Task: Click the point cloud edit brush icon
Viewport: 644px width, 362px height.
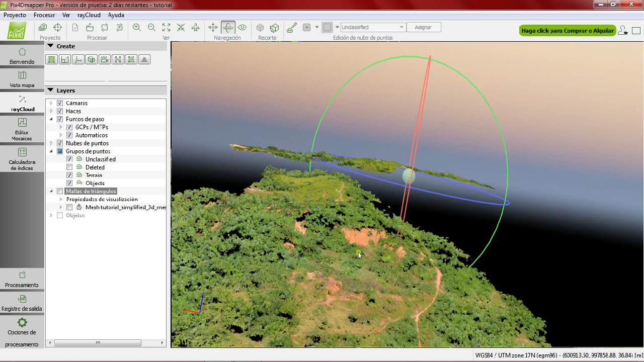Action: pos(292,28)
